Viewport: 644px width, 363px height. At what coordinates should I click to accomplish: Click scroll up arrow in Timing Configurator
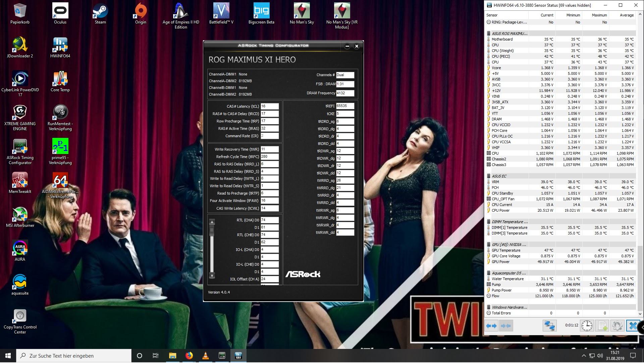coord(212,222)
